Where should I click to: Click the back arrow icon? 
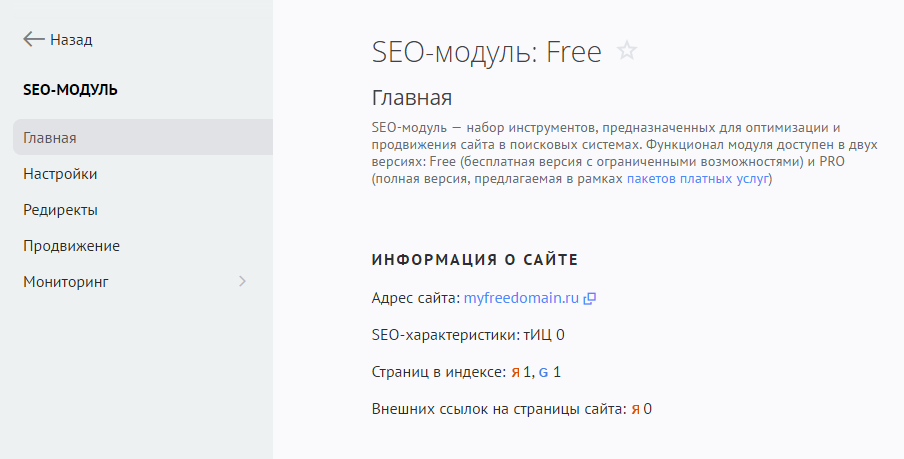(x=33, y=40)
